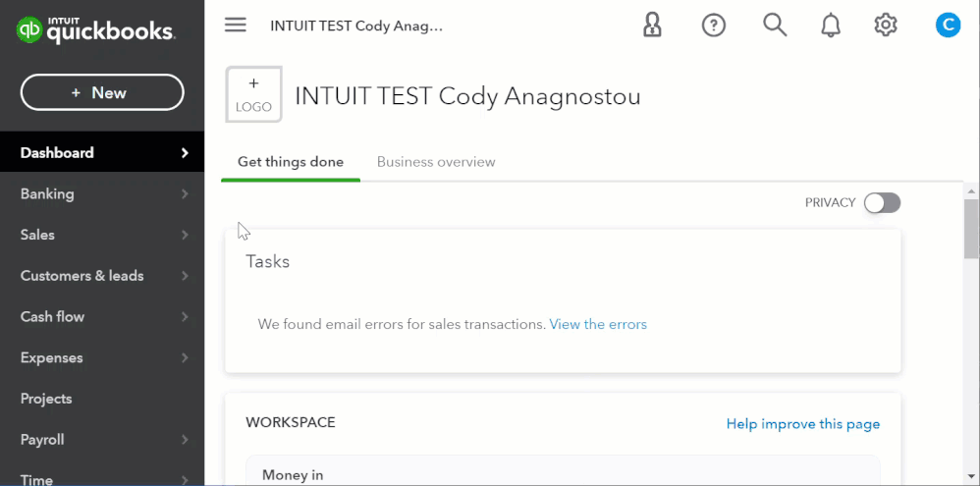
Task: Switch to the Business overview tab
Action: 436,162
